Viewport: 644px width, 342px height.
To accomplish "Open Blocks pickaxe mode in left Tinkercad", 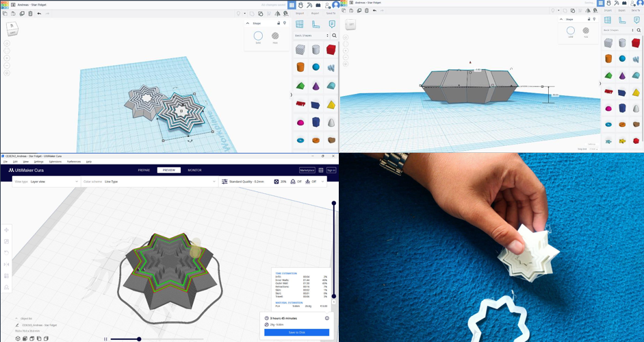I will point(309,5).
